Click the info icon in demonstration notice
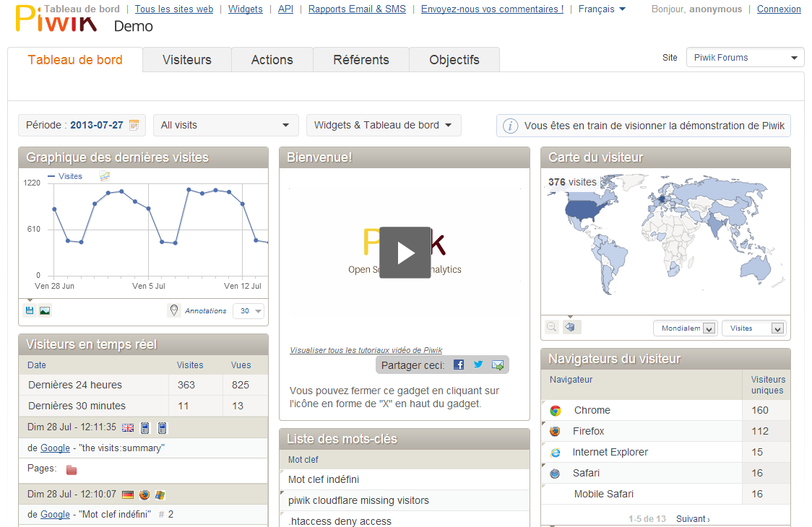 [510, 126]
